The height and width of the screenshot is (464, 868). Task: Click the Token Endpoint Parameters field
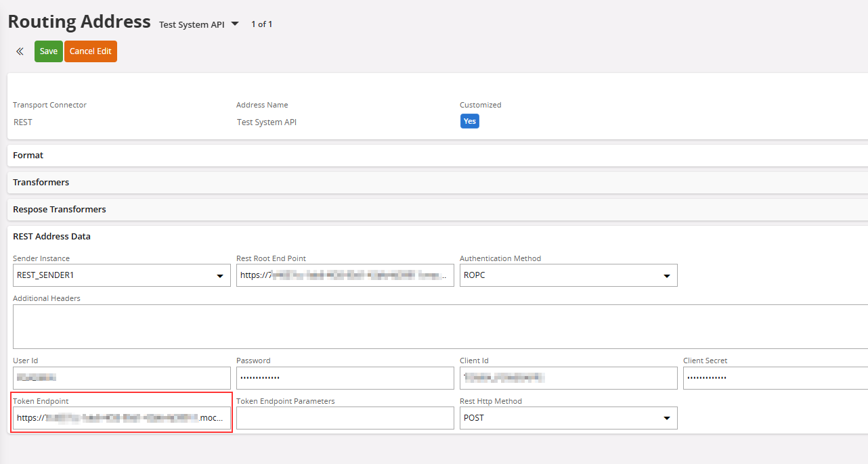(345, 418)
